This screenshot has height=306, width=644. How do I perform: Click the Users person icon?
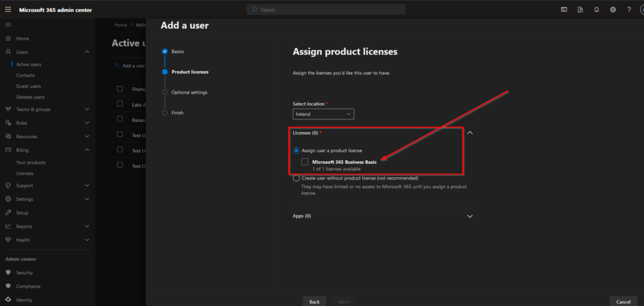pos(8,52)
